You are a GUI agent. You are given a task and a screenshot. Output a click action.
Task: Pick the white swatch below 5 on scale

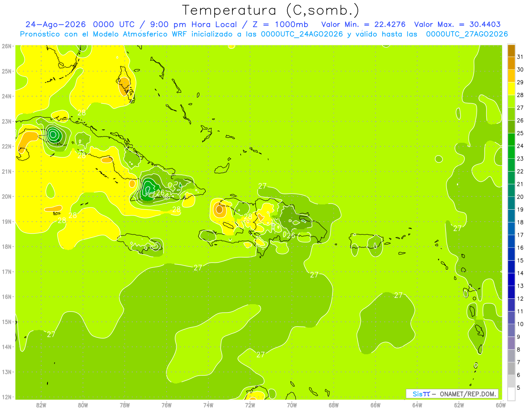click(x=511, y=394)
